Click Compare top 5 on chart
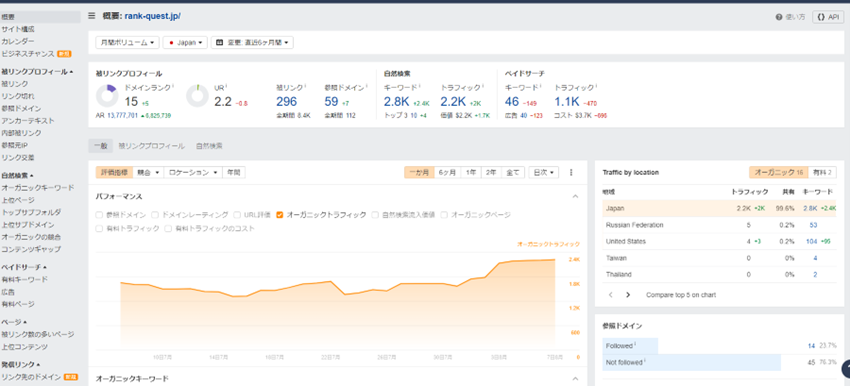 (x=681, y=295)
